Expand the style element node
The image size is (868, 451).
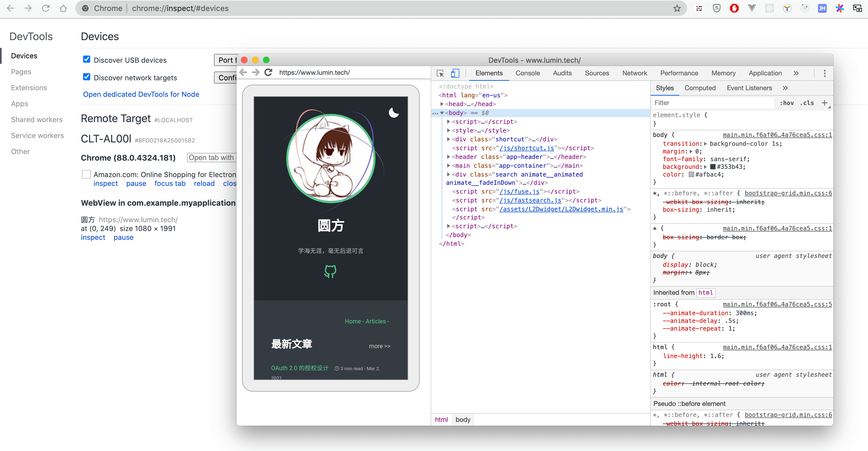point(449,130)
